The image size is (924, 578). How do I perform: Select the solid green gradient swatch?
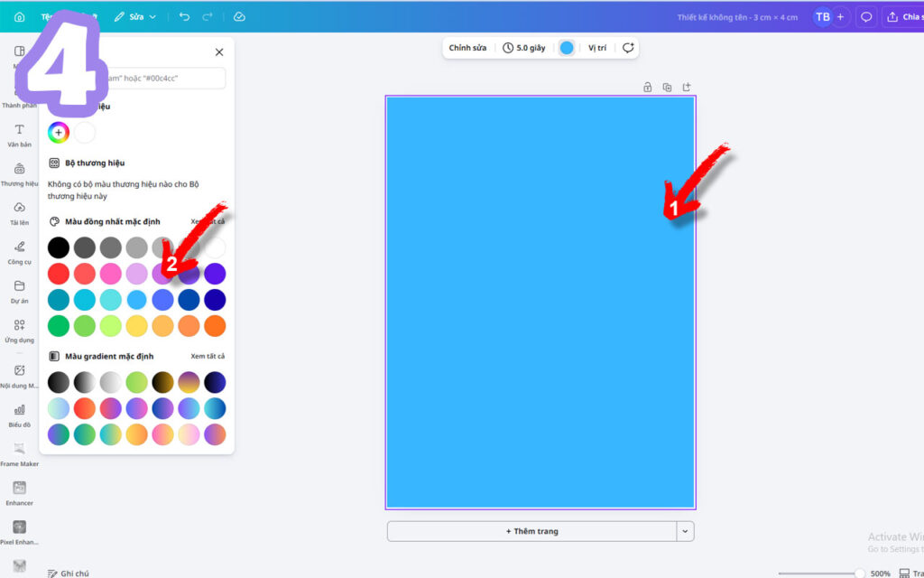[x=137, y=382]
